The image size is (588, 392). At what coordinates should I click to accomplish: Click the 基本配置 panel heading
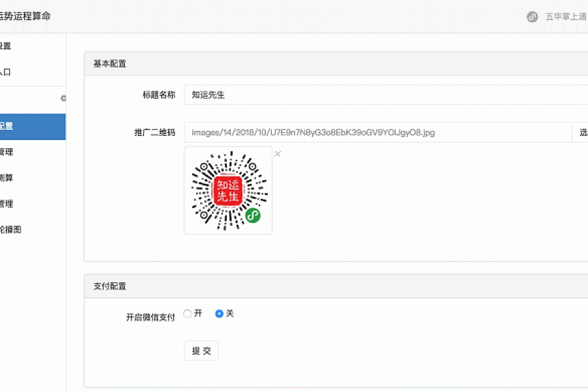[x=110, y=64]
